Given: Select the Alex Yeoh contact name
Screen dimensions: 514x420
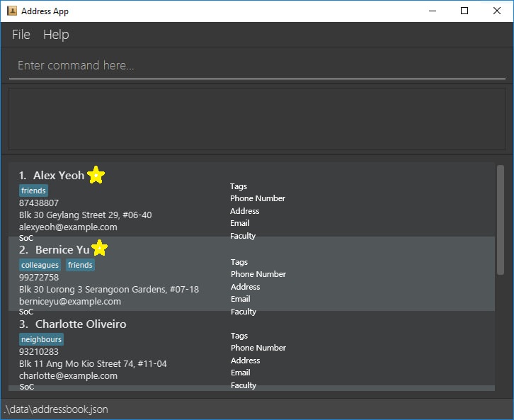Looking at the screenshot, I should tap(58, 176).
